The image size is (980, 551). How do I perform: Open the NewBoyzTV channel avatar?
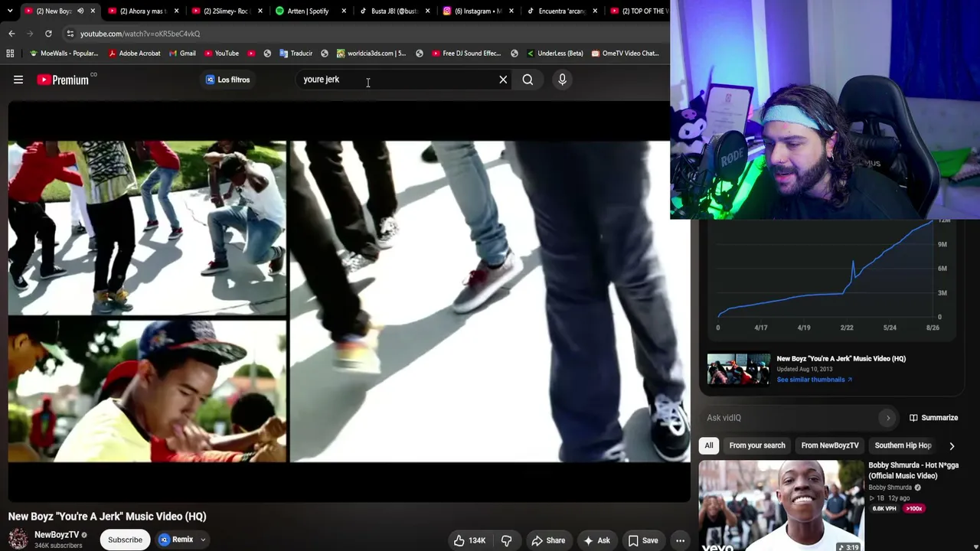click(x=18, y=540)
